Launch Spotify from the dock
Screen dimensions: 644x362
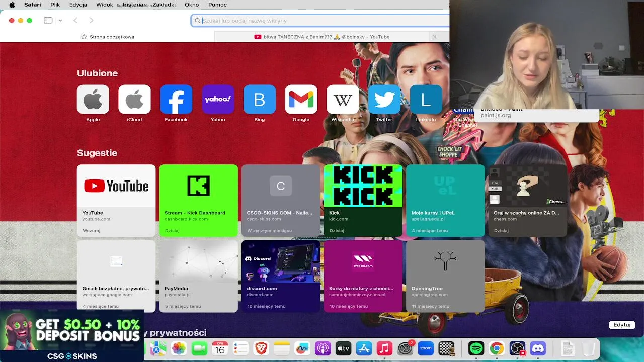pos(476,348)
